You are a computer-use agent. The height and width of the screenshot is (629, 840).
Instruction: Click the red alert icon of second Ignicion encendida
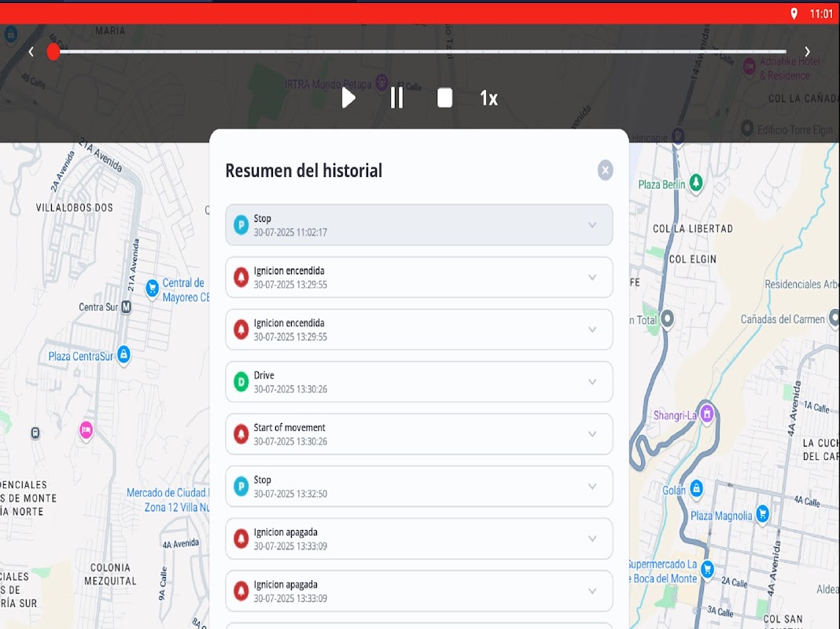[241, 329]
